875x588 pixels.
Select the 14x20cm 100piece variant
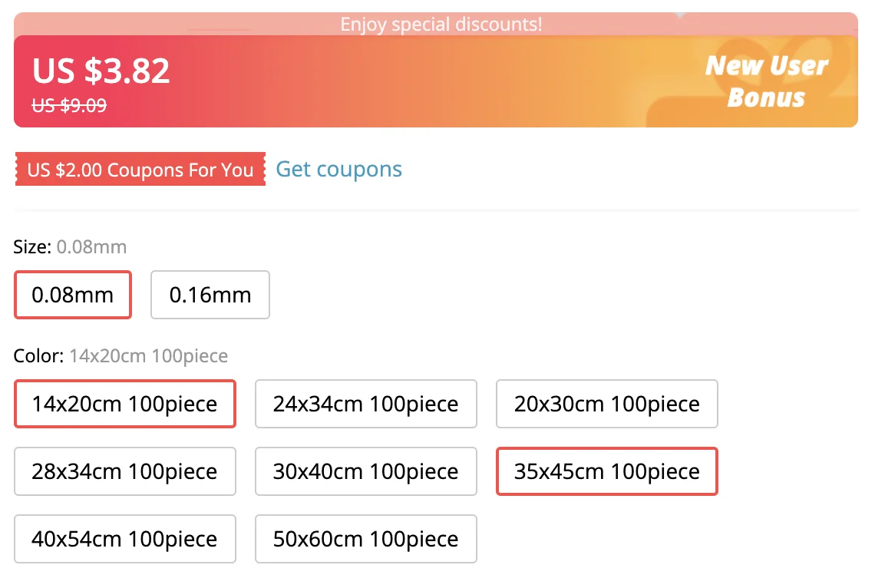point(124,404)
